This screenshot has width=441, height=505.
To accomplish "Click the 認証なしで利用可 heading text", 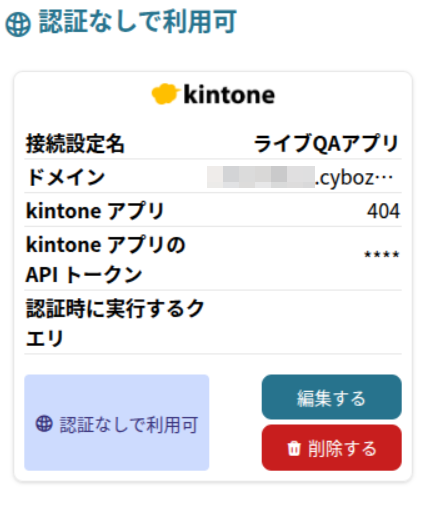I will coord(137,22).
